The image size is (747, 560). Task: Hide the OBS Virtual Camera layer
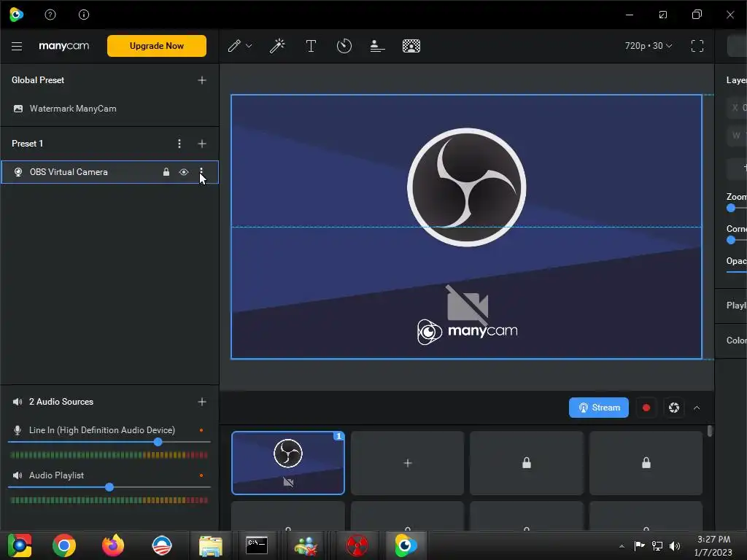pos(183,172)
